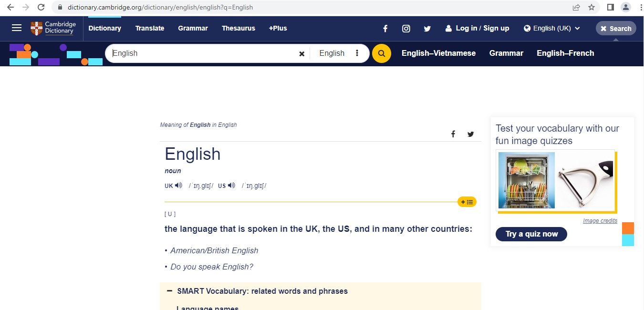Click the yellow magnifier search button
This screenshot has width=644, height=310.
coord(381,53)
